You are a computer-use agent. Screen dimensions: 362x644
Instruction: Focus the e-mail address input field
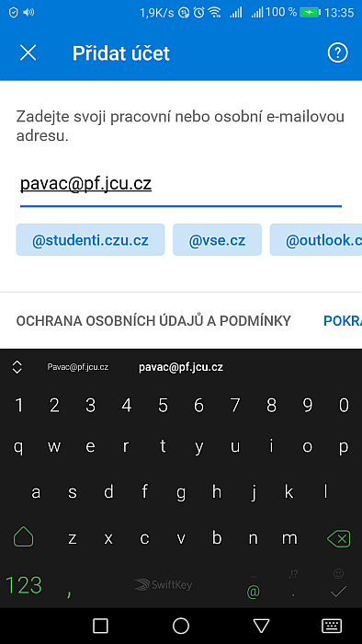coord(181,186)
